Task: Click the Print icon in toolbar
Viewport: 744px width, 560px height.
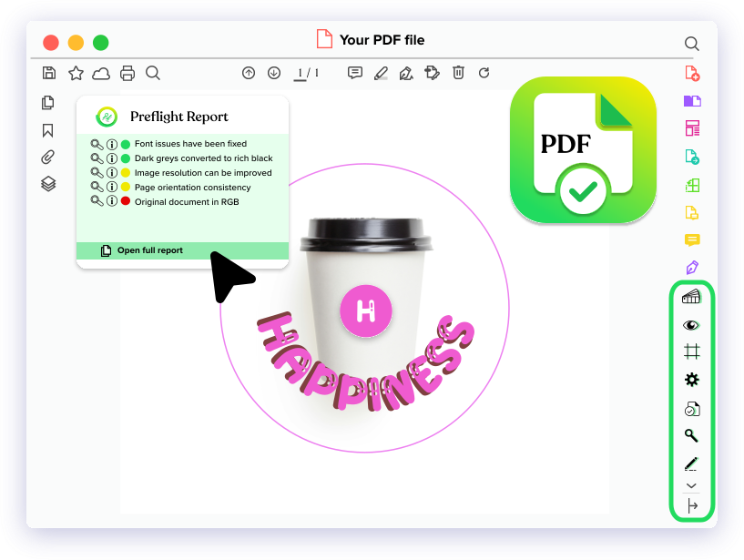Action: tap(127, 73)
